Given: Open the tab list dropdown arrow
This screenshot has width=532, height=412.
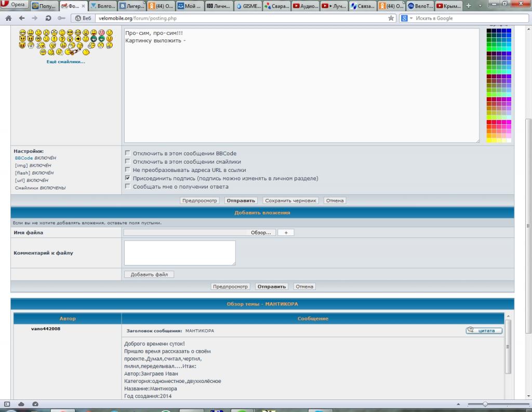Looking at the screenshot, I should [x=480, y=6].
